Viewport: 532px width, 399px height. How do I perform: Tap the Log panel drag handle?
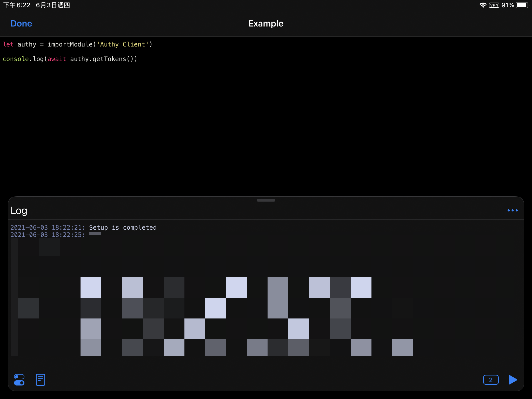[266, 200]
